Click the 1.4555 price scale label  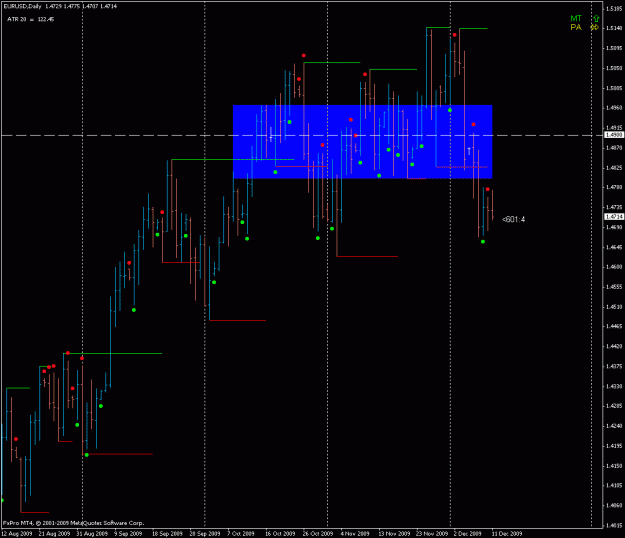(x=614, y=287)
